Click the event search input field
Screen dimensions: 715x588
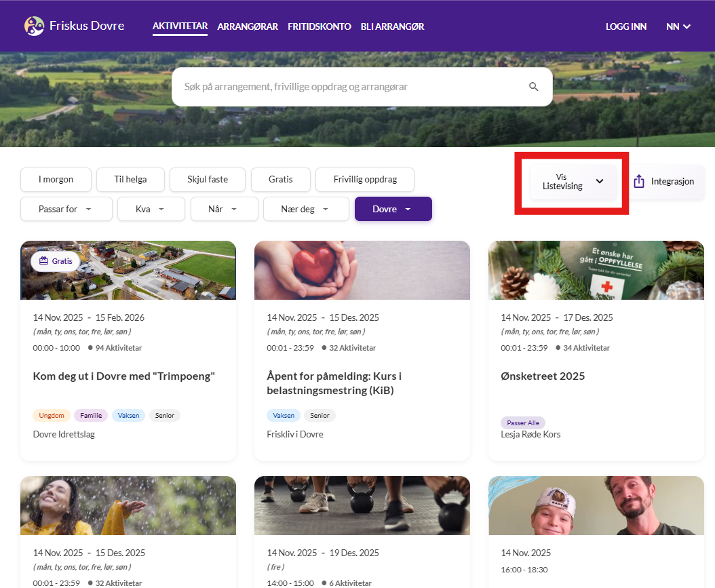353,87
